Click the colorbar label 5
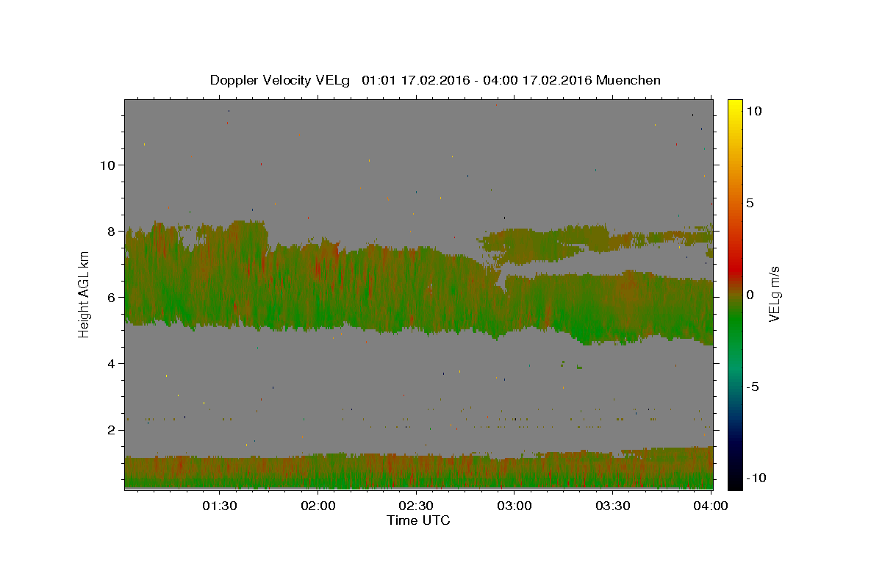Viewport: 882px width, 588px height. tap(750, 203)
